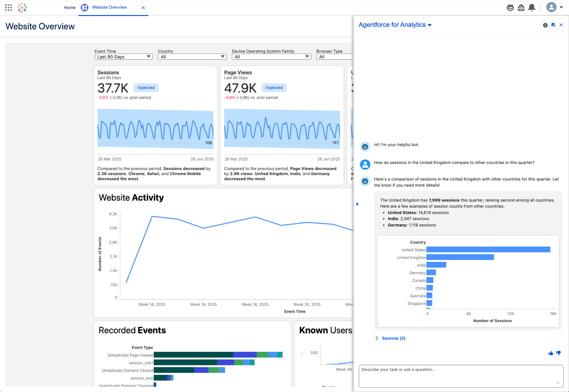Click the Germany bar in chart

(x=431, y=272)
